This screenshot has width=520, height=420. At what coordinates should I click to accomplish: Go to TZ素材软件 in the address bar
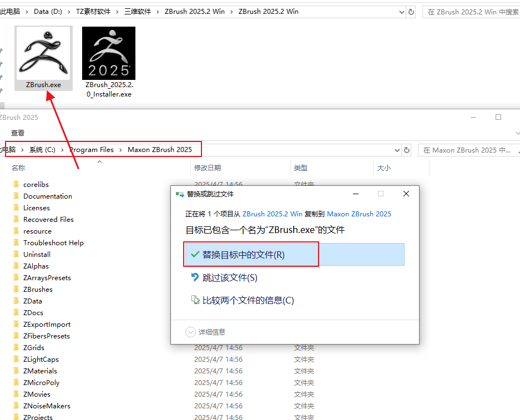click(x=93, y=12)
